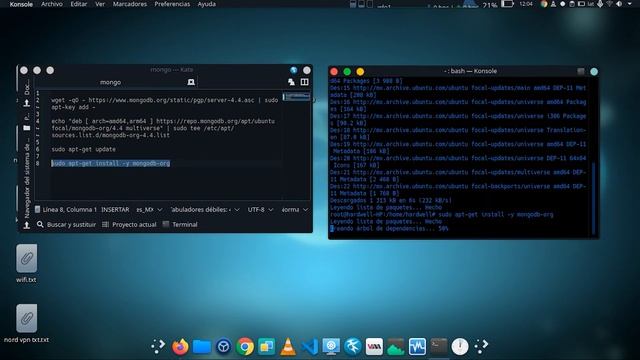Open Google Chrome from the dock
Image resolution: width=640 pixels, height=360 pixels.
[245, 347]
